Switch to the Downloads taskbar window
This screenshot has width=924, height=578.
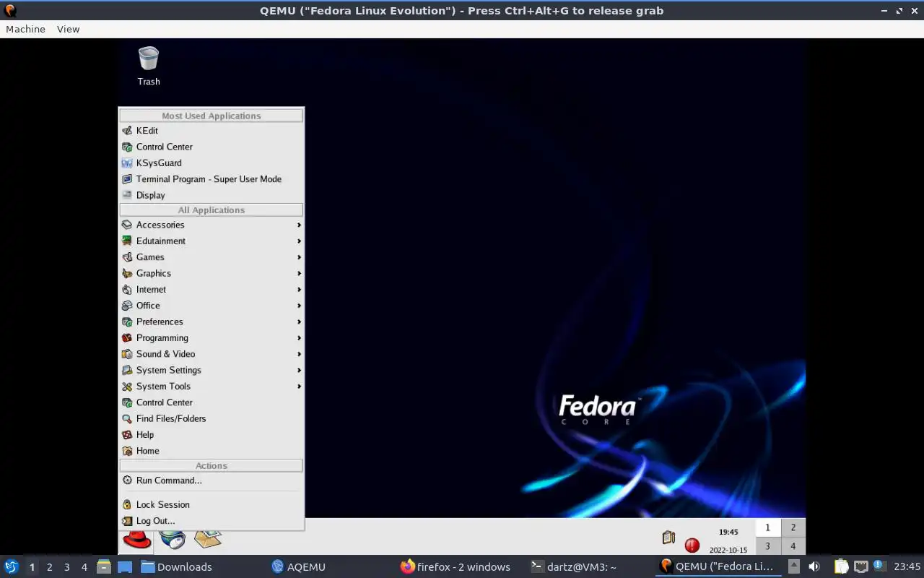coord(177,567)
